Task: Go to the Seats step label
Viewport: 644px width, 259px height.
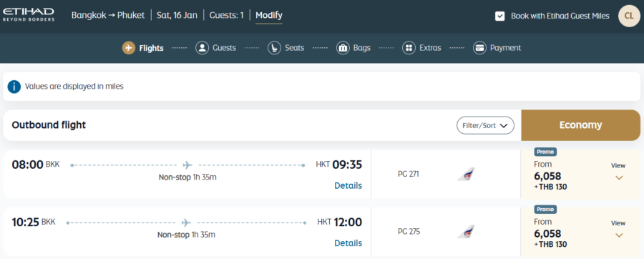Action: [295, 48]
